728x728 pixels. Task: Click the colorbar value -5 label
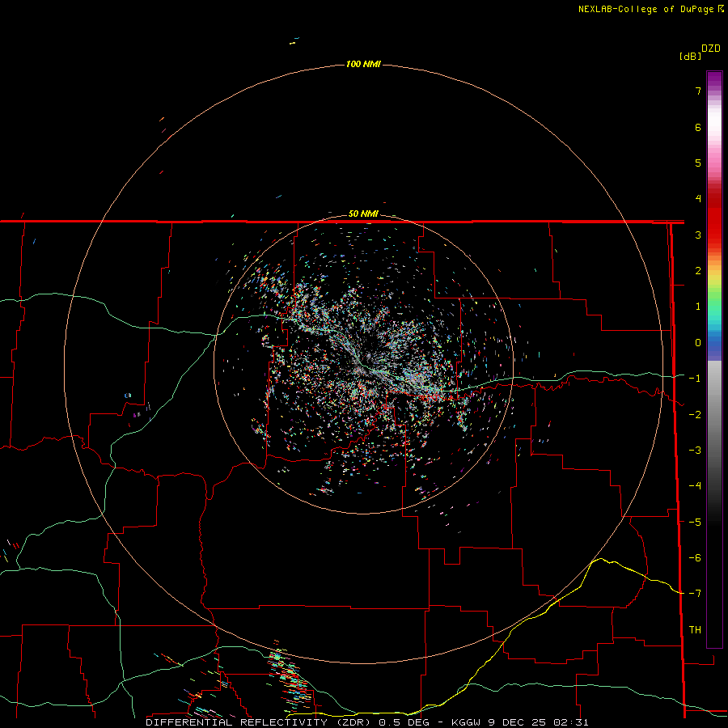(x=695, y=523)
